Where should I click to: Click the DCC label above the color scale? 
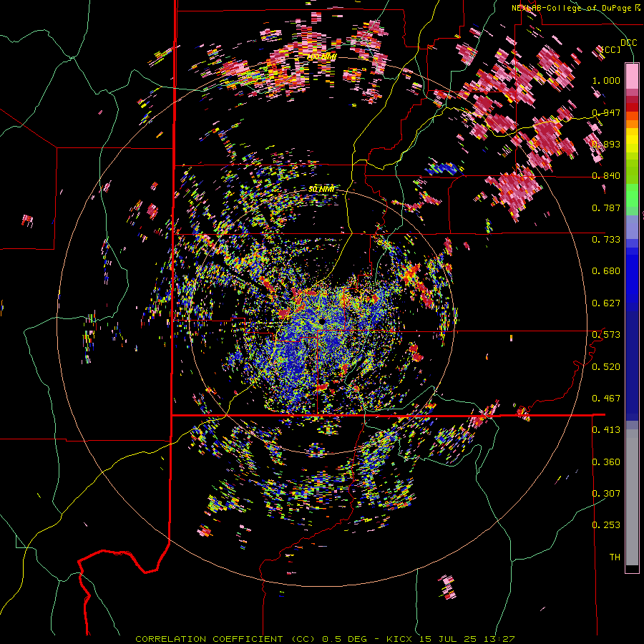tap(628, 43)
